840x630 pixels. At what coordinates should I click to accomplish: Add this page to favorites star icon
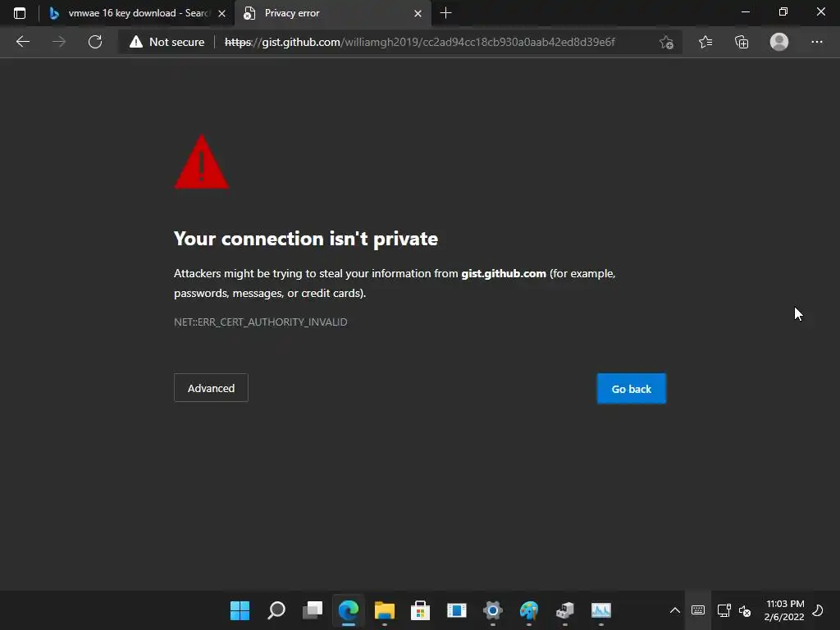pos(666,42)
